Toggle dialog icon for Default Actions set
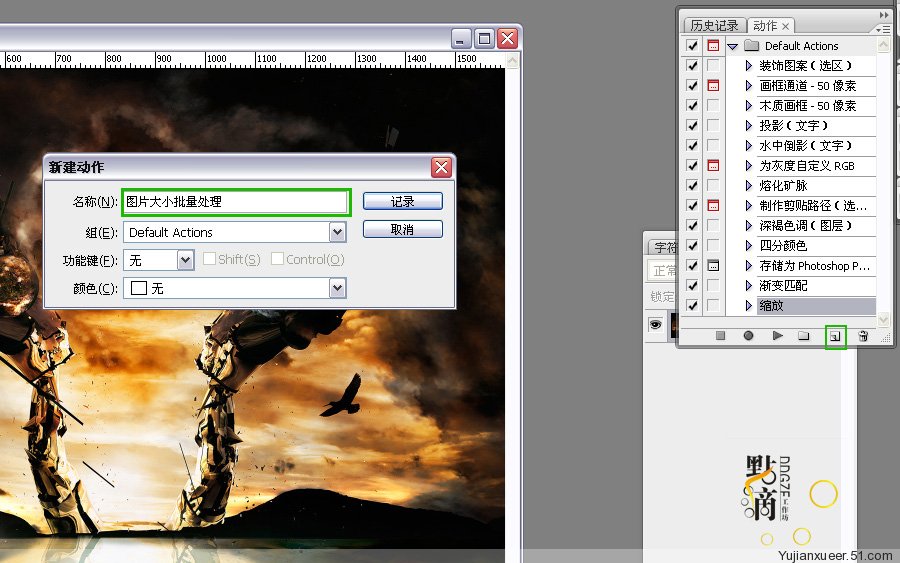Image resolution: width=900 pixels, height=563 pixels. 713,45
